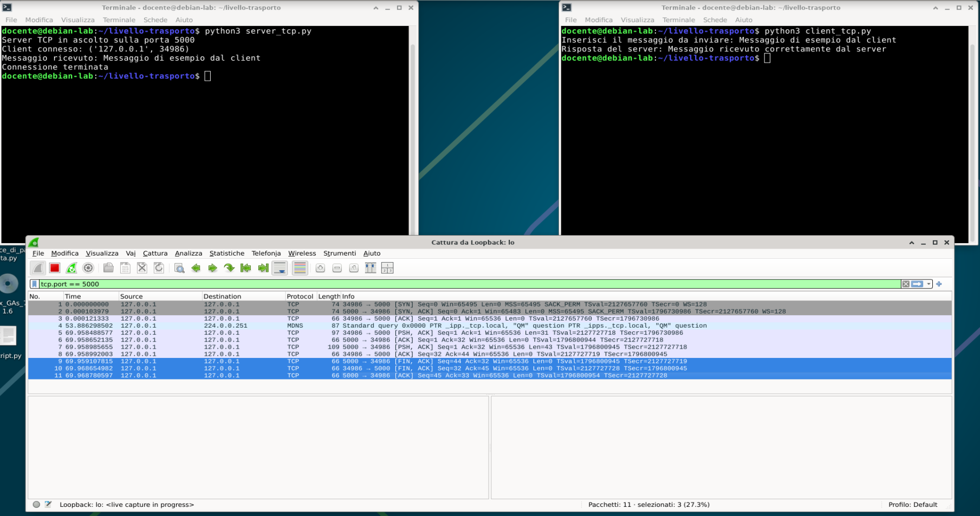980x516 pixels.
Task: Restart the current capture with the green fin icon
Action: pyautogui.click(x=72, y=268)
